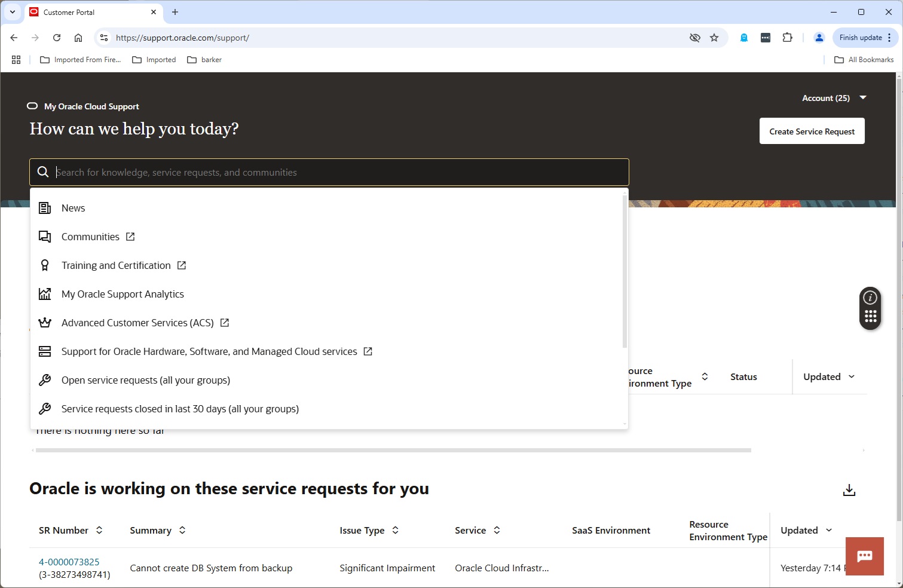Open the chat support icon button
The height and width of the screenshot is (588, 903).
click(x=864, y=556)
